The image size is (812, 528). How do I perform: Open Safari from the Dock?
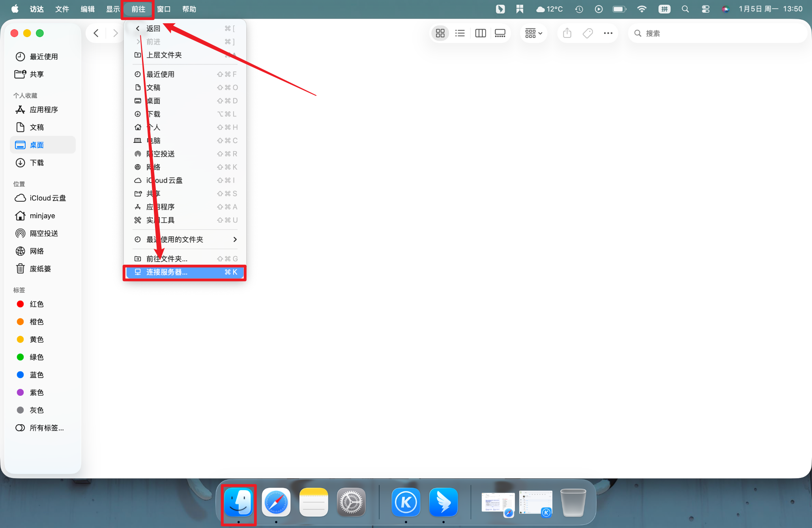point(276,502)
